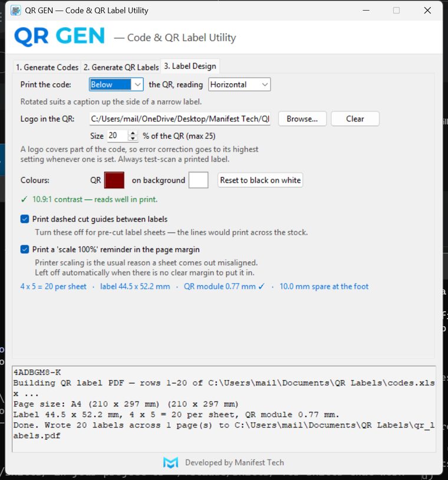The image size is (448, 480).
Task: Select the 3. Label Design tab
Action: pos(190,66)
